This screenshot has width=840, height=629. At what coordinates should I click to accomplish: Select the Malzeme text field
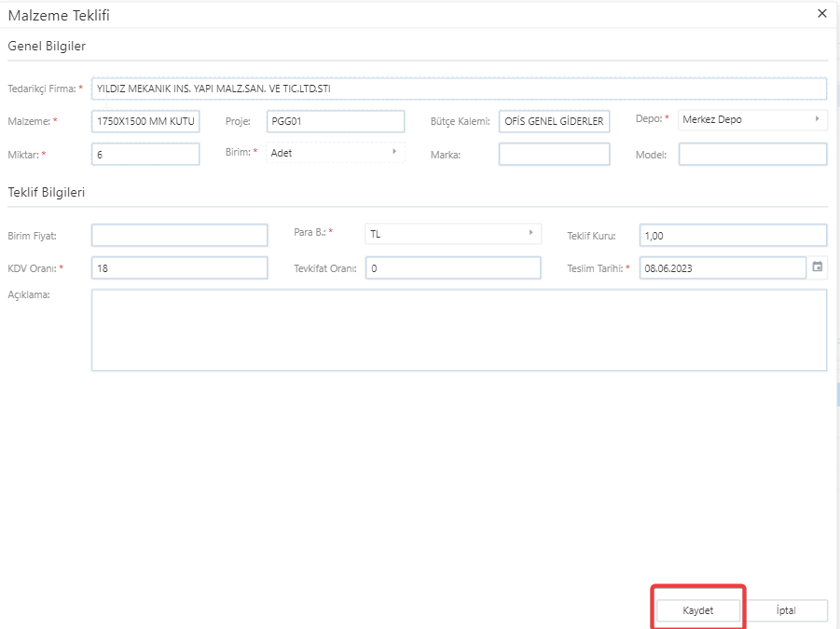(x=145, y=121)
